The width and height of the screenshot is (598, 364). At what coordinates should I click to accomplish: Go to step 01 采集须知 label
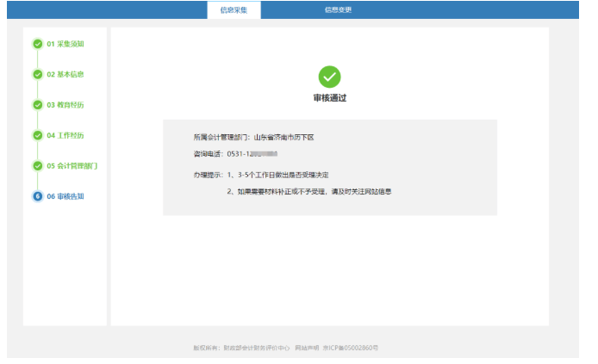tap(65, 44)
